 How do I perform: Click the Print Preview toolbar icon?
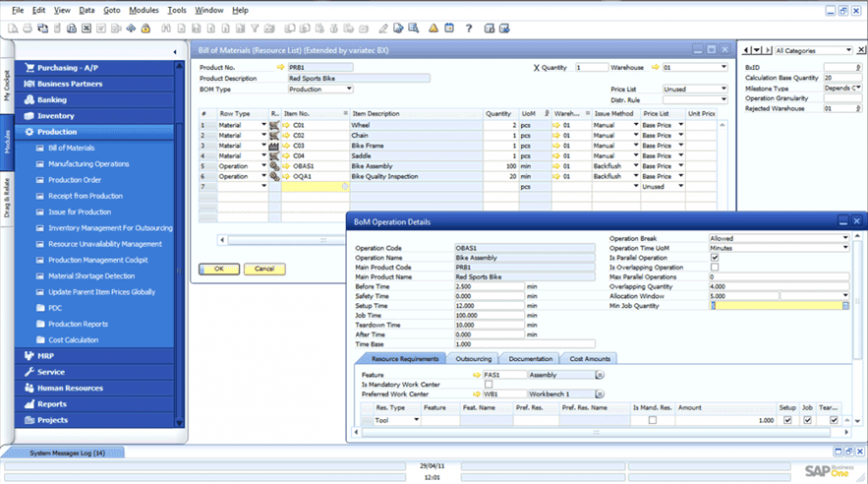13,29
